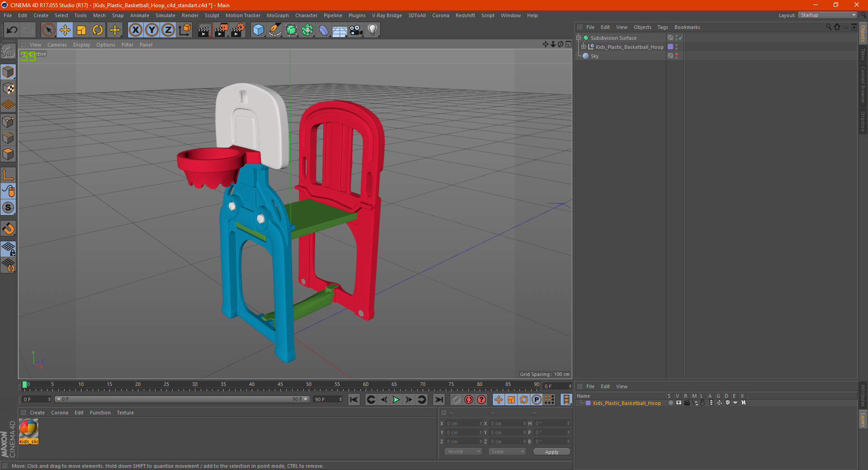Open the World coordinate dropdown
Viewport: 868px width, 470px height.
(x=463, y=451)
